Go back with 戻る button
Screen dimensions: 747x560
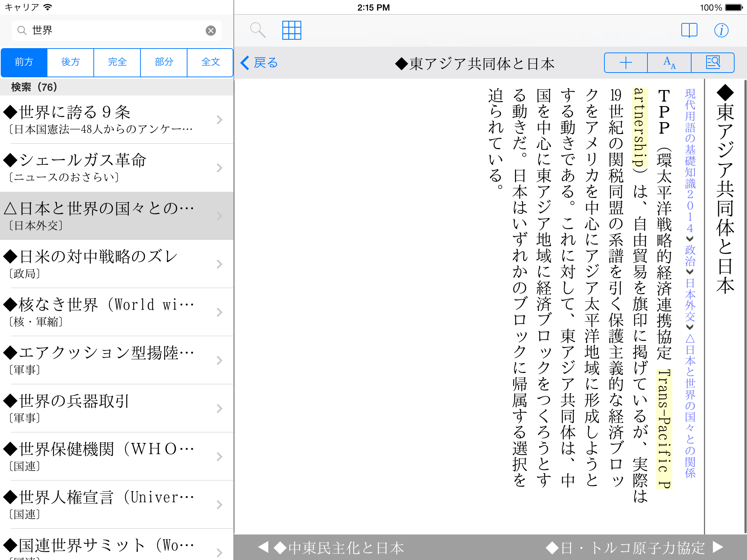(259, 63)
